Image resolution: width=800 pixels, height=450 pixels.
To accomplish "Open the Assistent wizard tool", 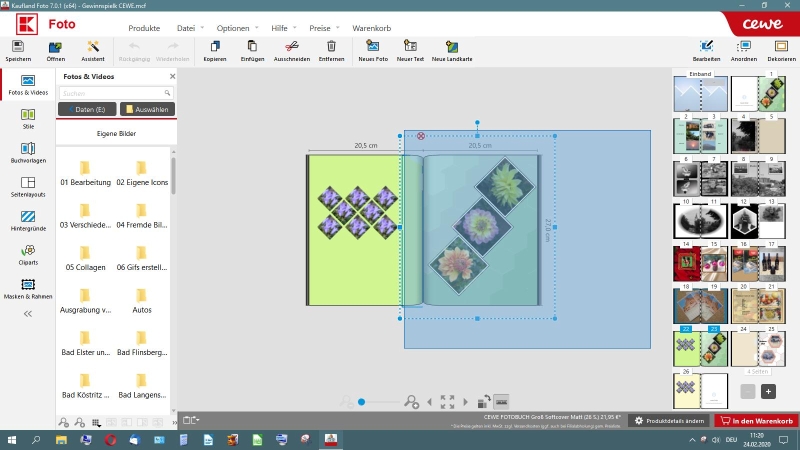I will coord(93,46).
